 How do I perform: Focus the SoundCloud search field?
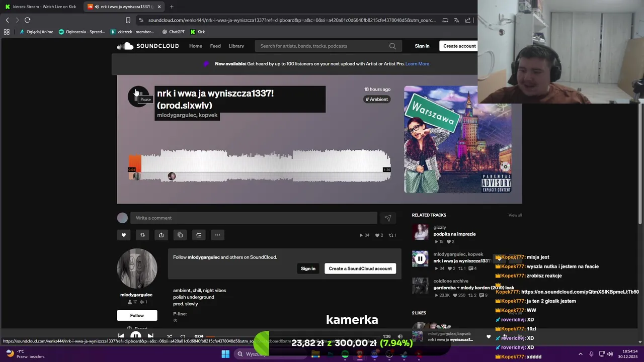click(x=327, y=46)
